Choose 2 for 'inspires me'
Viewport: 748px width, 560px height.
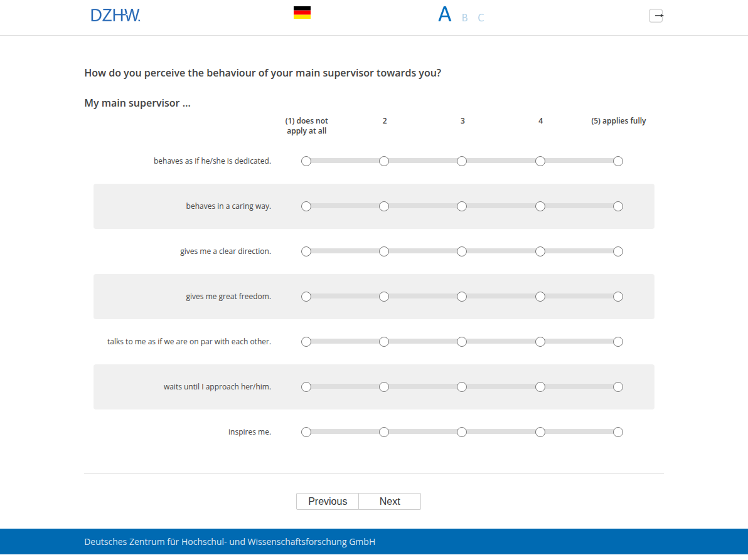[384, 432]
